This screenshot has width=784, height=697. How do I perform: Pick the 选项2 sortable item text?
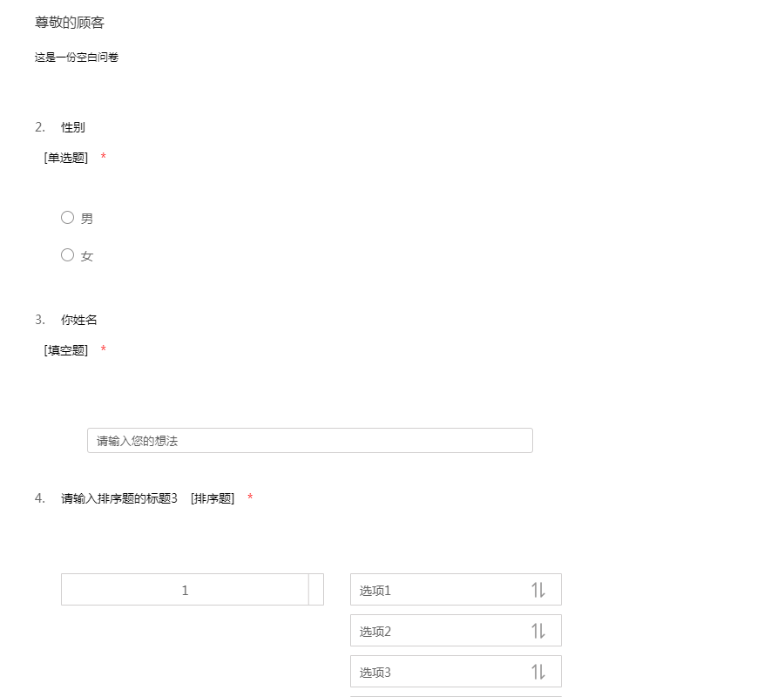[x=375, y=632]
